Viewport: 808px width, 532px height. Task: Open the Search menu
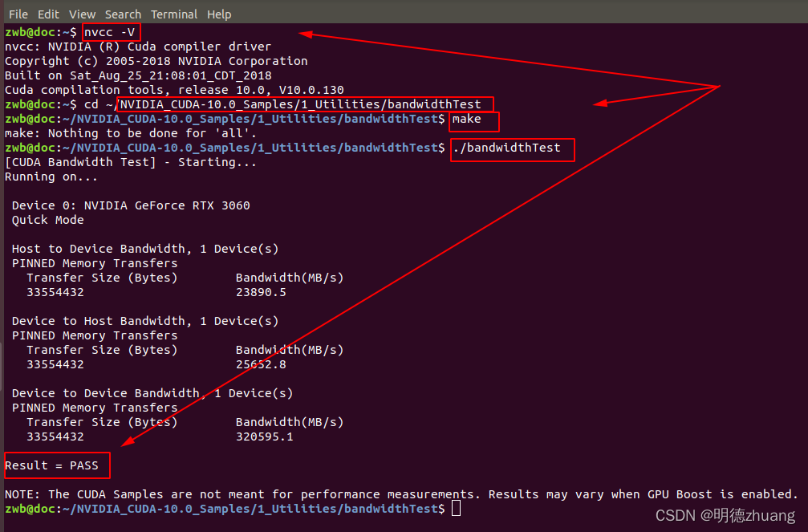tap(123, 14)
